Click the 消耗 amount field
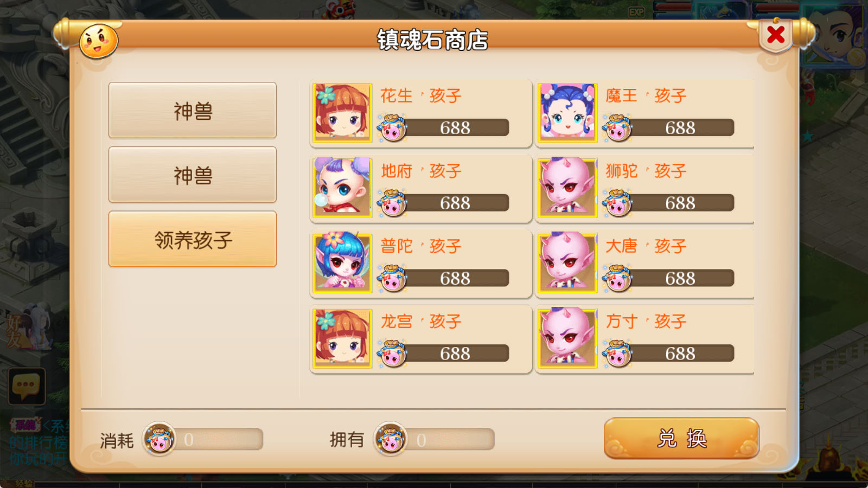The height and width of the screenshot is (488, 868). tap(219, 439)
